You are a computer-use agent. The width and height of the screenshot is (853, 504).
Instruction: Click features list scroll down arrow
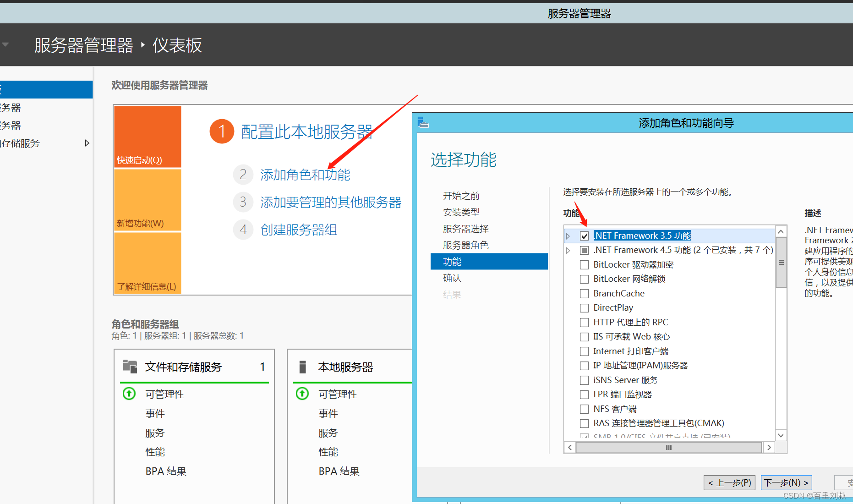point(781,435)
